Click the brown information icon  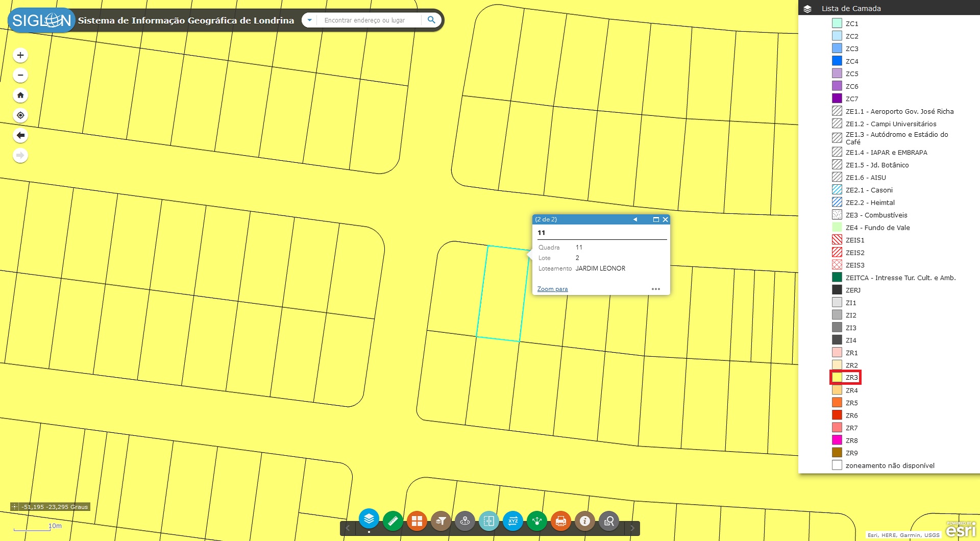(585, 521)
